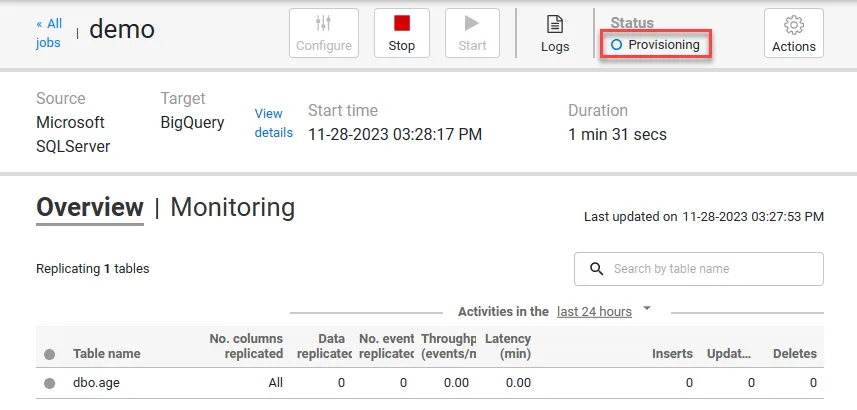Click the Updates column header
The width and height of the screenshot is (857, 410).
click(729, 354)
